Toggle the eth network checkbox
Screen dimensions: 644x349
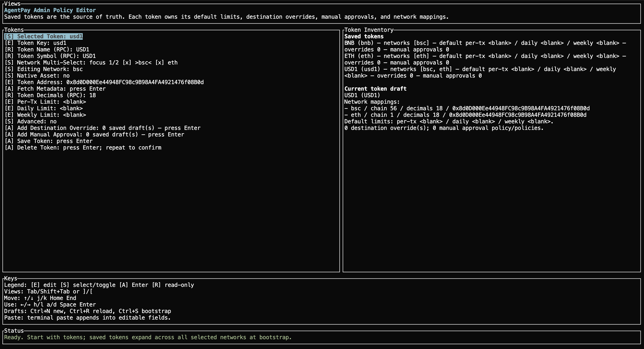[x=160, y=63]
